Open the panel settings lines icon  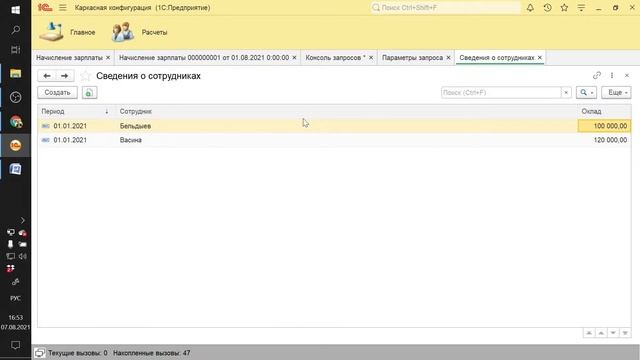[x=581, y=7]
